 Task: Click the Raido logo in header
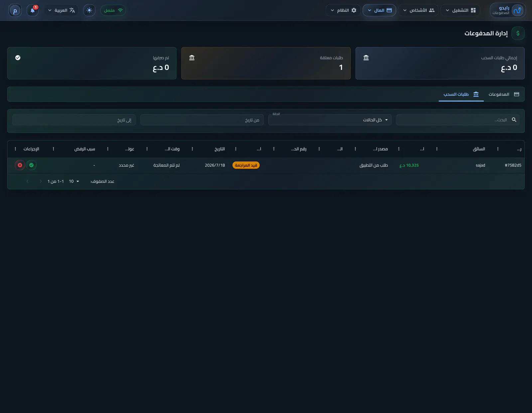coord(508,10)
